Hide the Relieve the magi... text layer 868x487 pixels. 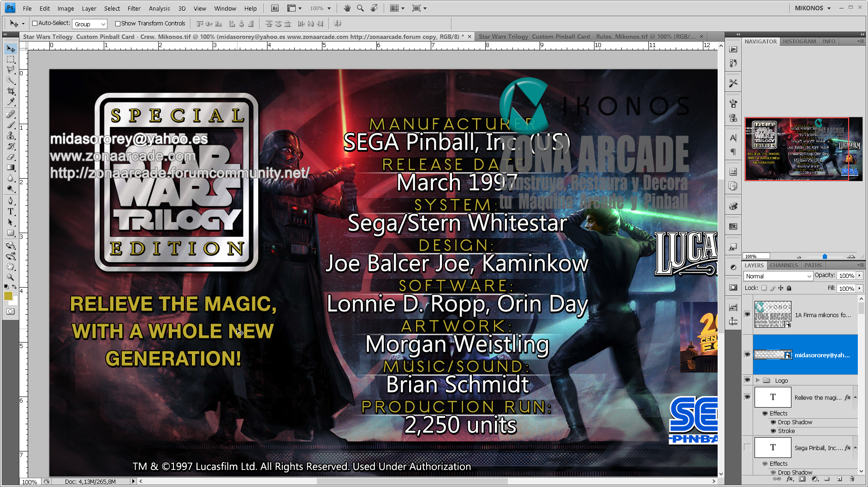pos(747,397)
